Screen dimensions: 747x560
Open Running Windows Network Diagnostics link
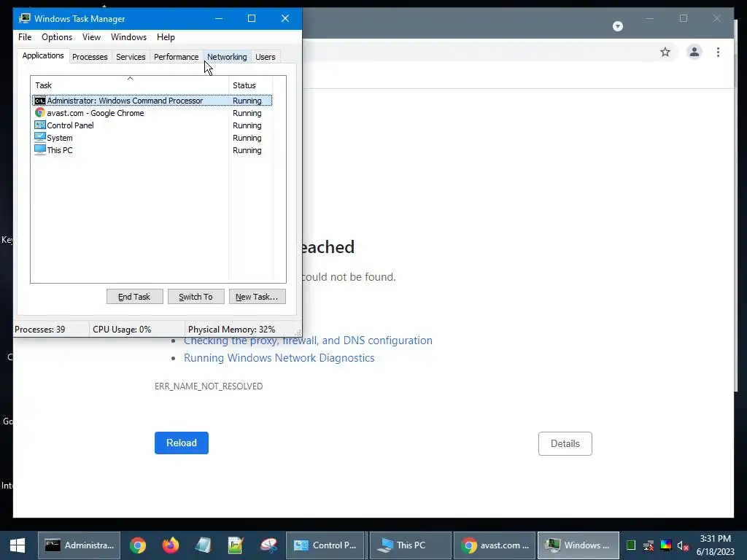279,358
